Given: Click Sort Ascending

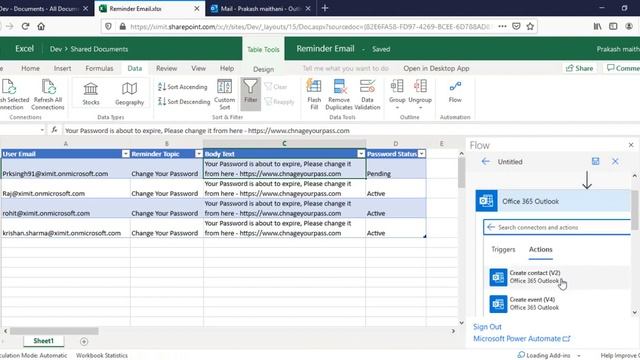Looking at the screenshot, I should click(182, 87).
